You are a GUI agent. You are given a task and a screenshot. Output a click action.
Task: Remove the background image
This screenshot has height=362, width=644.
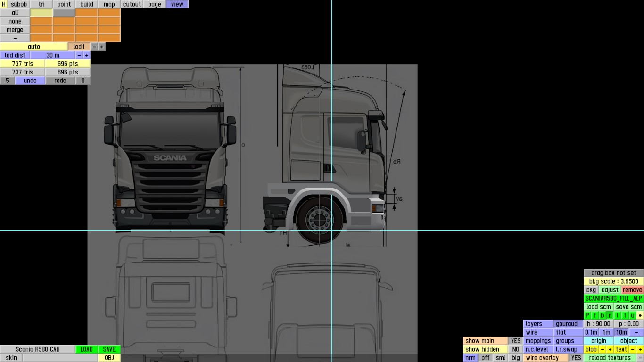[633, 290]
